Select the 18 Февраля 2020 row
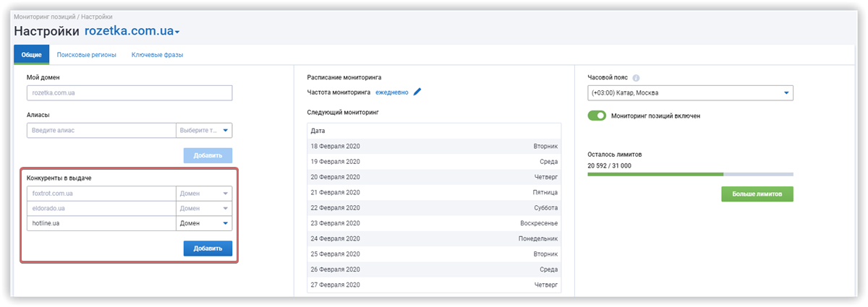The image size is (868, 307). coord(434,146)
